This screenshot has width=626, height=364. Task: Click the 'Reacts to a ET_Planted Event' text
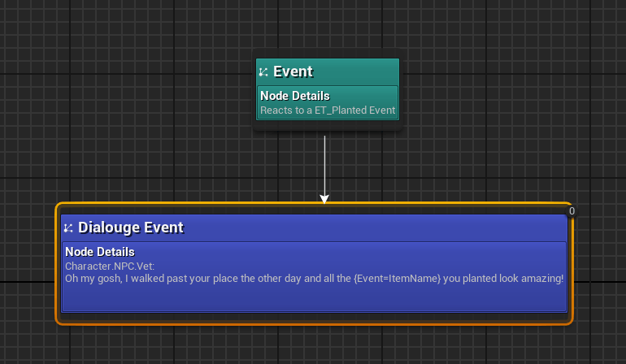pos(328,110)
